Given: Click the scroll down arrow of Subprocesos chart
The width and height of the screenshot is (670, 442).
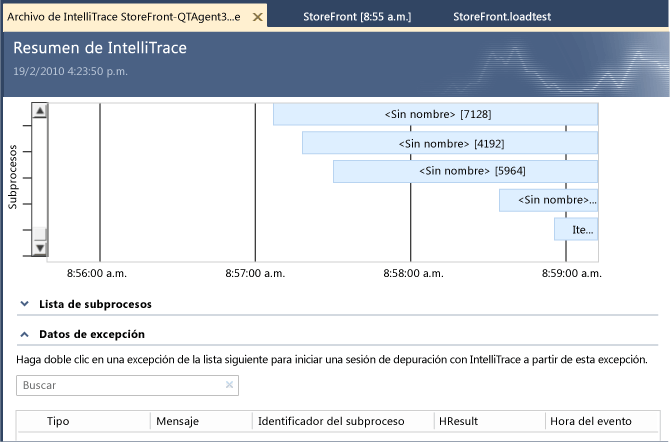Looking at the screenshot, I should click(40, 248).
